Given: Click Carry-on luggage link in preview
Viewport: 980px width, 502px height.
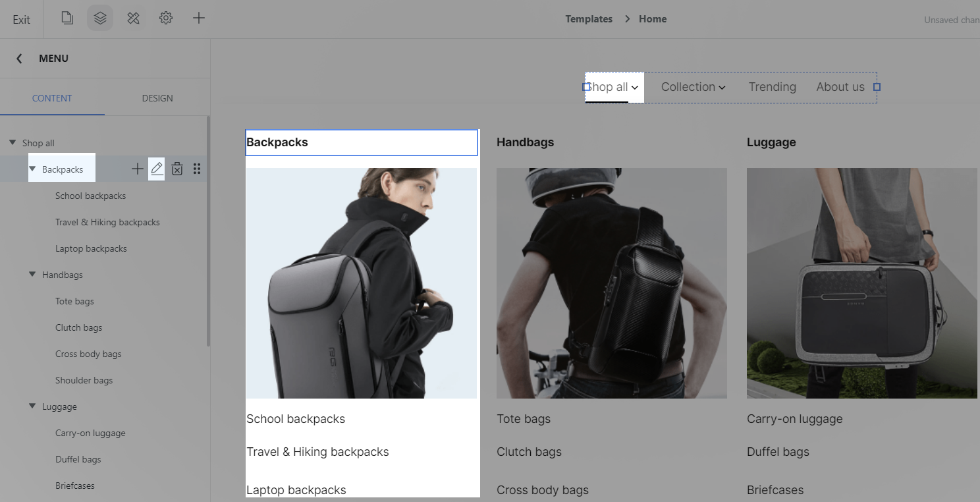Looking at the screenshot, I should pyautogui.click(x=795, y=419).
